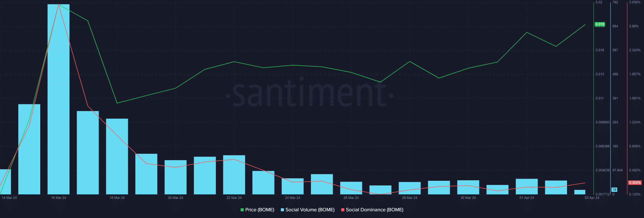Viewport: 644px width, 218px height.
Task: Select the social volume bar above 18 Mar 24
Action: 117,156
